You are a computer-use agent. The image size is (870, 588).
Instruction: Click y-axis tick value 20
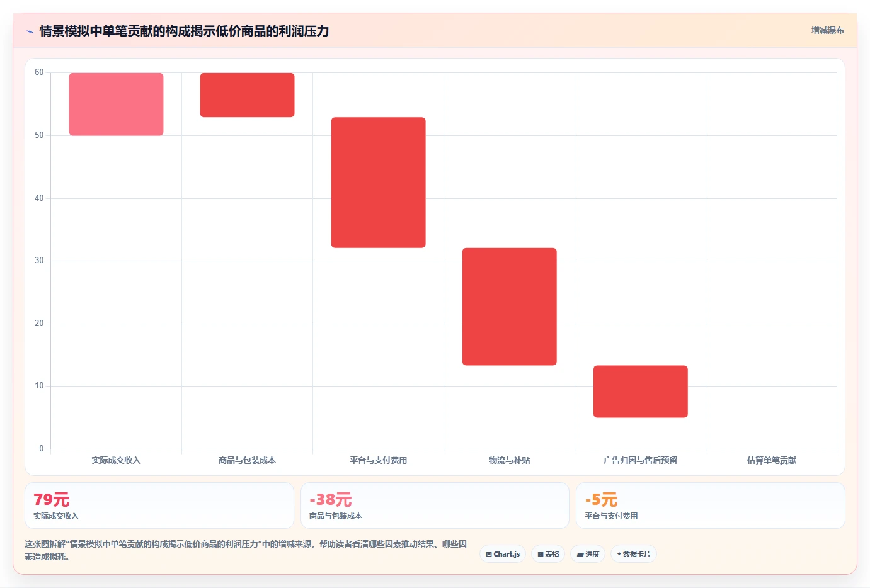39,324
